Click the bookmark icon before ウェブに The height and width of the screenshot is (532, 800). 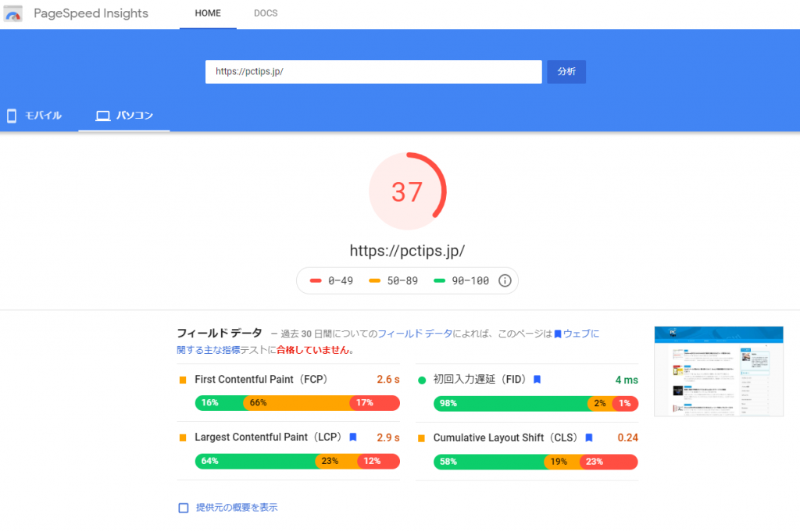point(558,334)
